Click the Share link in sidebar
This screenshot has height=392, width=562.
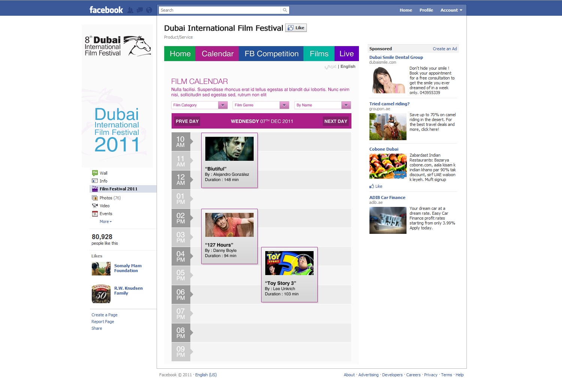pos(97,328)
